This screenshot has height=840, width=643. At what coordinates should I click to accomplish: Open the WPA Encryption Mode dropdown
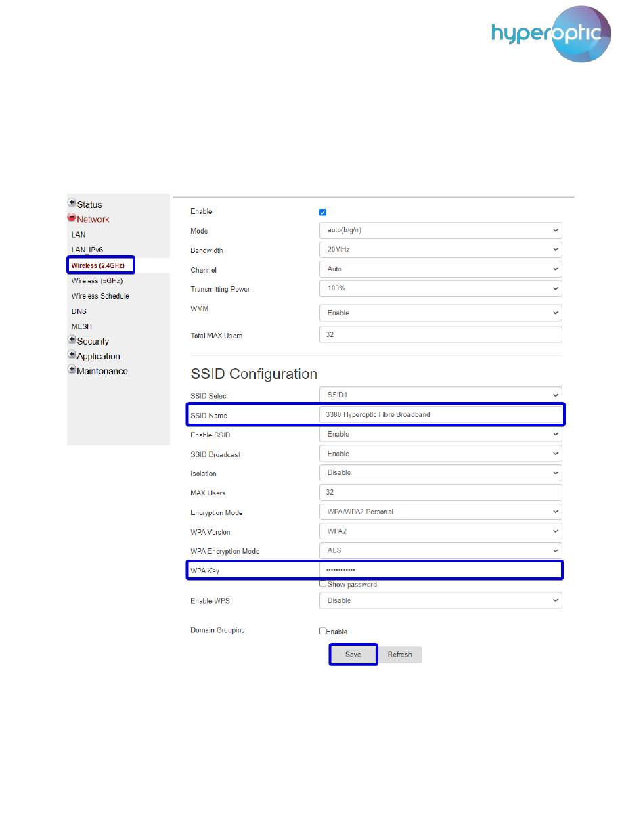pyautogui.click(x=441, y=550)
